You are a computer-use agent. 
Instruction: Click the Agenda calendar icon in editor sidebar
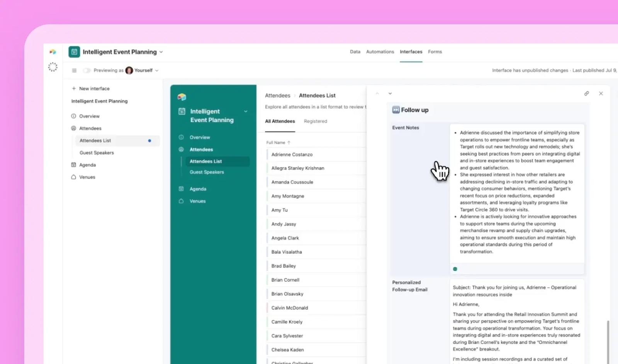tap(73, 165)
